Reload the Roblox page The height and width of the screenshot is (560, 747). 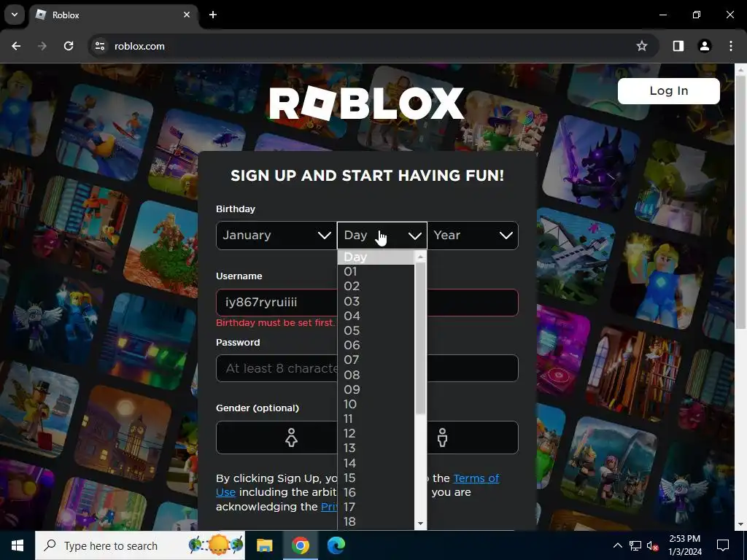click(69, 46)
